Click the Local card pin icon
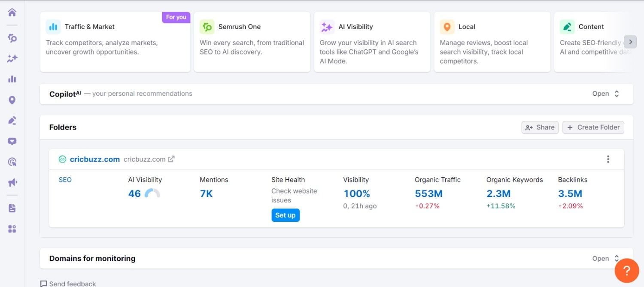This screenshot has width=644, height=287. coord(447,27)
